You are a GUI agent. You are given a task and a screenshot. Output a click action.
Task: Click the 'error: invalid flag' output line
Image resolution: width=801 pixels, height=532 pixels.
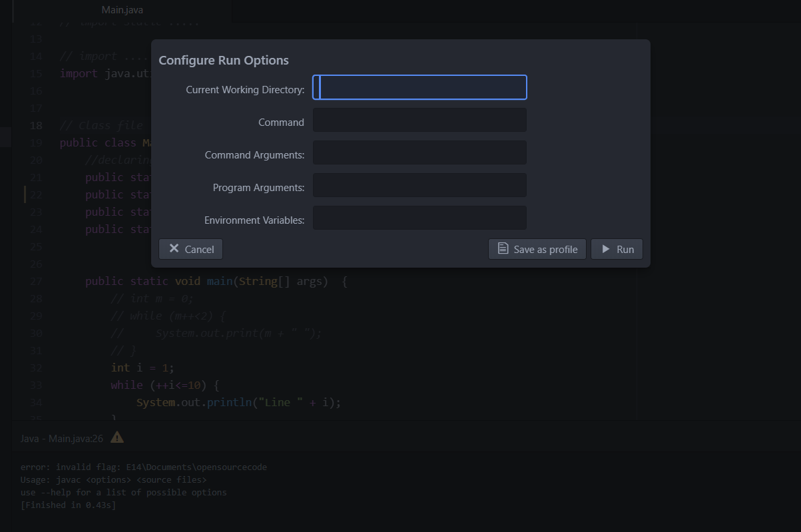[x=144, y=467]
